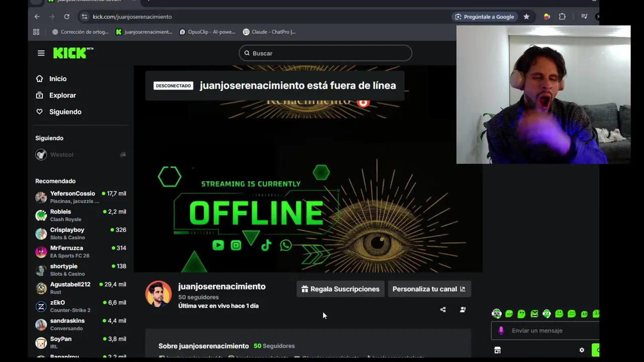This screenshot has height=362, width=644.
Task: Click Regala Suscripciones button
Action: point(341,289)
